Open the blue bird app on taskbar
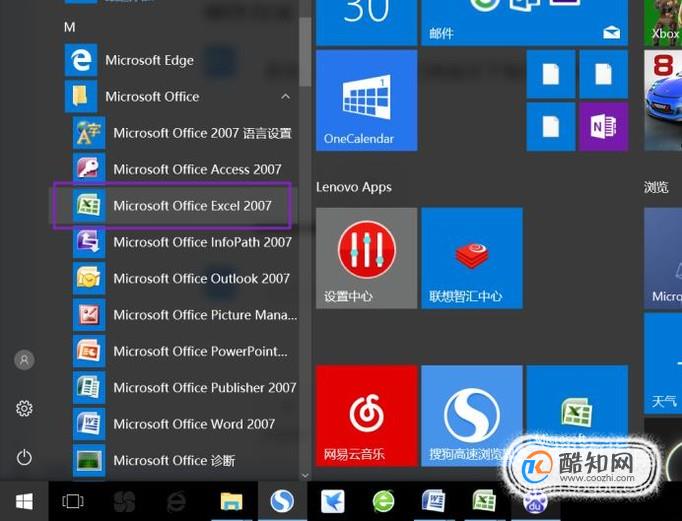Viewport: 682px width, 521px height. point(333,501)
